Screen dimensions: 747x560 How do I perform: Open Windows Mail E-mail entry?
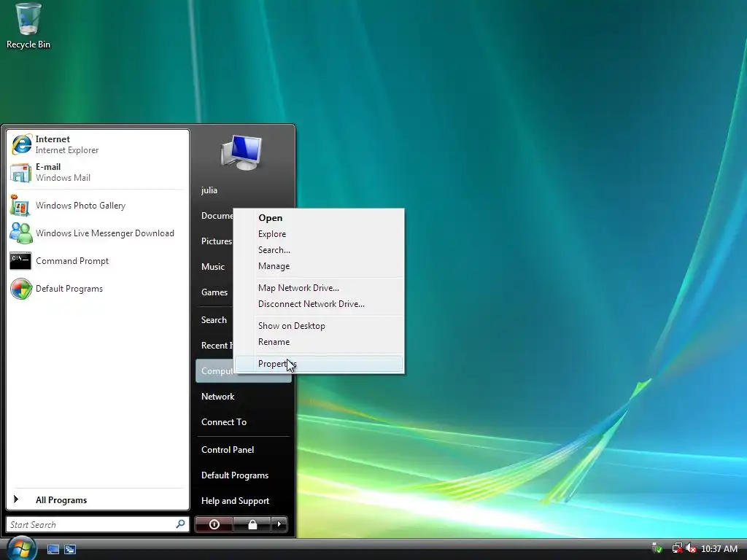click(x=98, y=172)
